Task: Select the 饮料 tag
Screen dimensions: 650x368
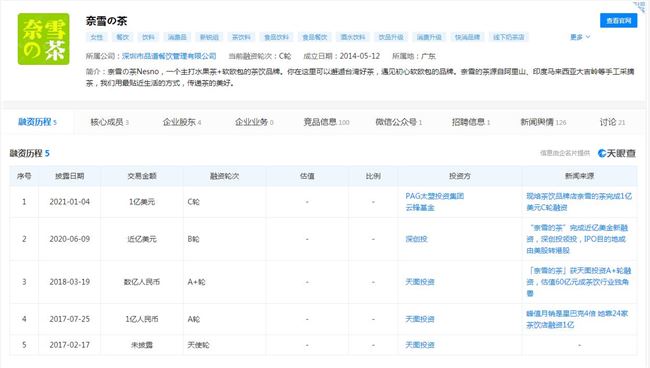Action: 148,37
